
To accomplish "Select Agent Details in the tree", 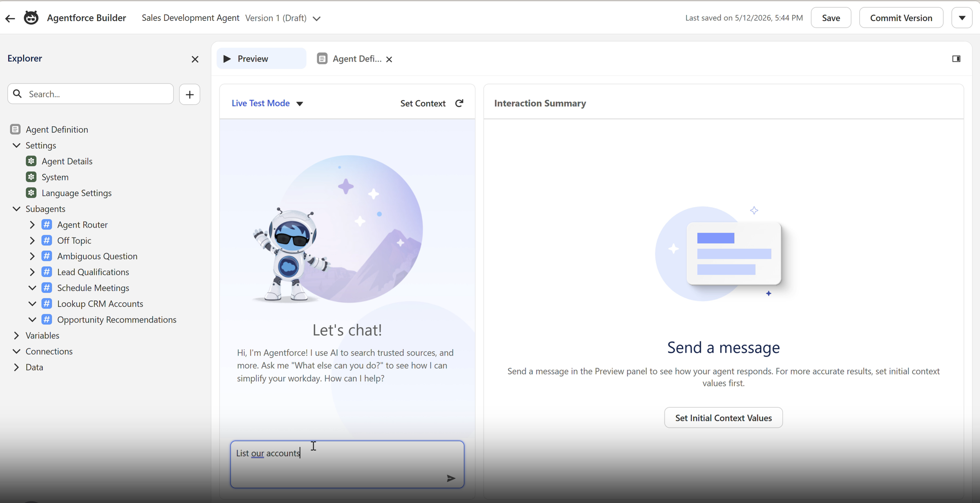I will click(x=67, y=161).
